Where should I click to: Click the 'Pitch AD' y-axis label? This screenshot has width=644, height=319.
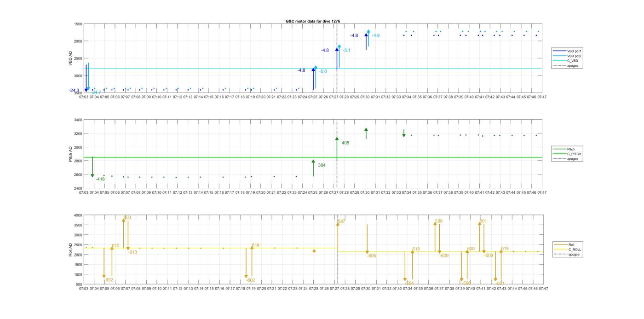(x=70, y=154)
